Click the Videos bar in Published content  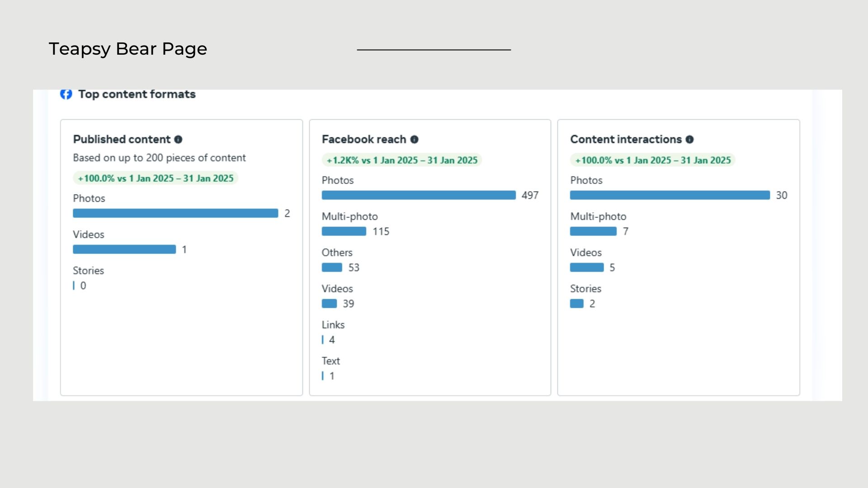[124, 249]
